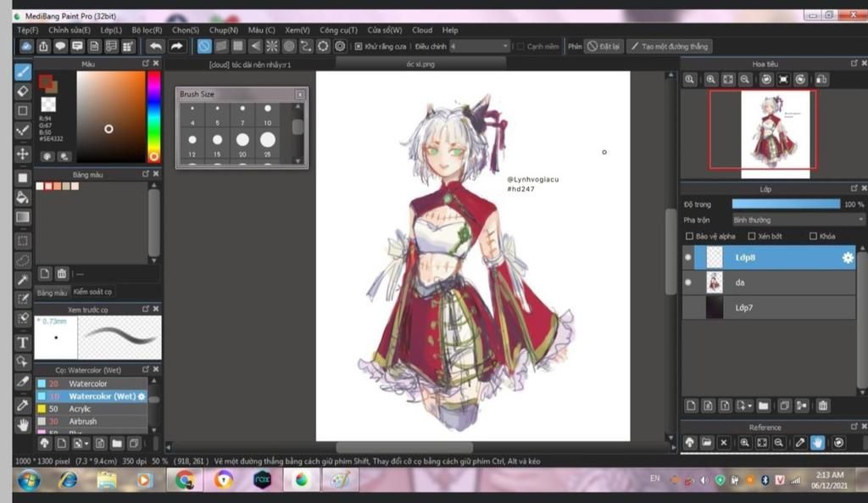868x503 pixels.
Task: Activate the rectangular Select tool
Action: (x=23, y=241)
